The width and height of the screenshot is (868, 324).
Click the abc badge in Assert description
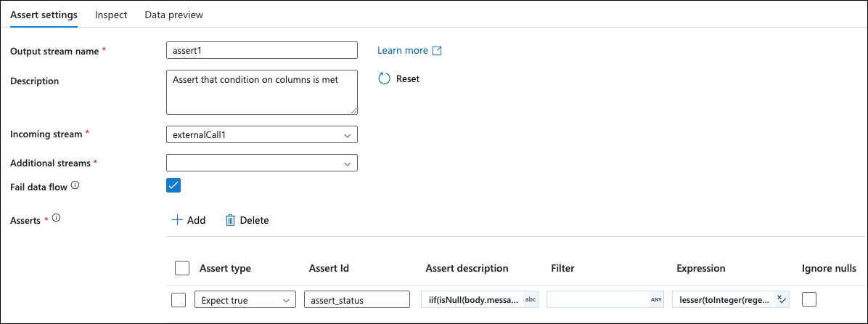pos(531,299)
